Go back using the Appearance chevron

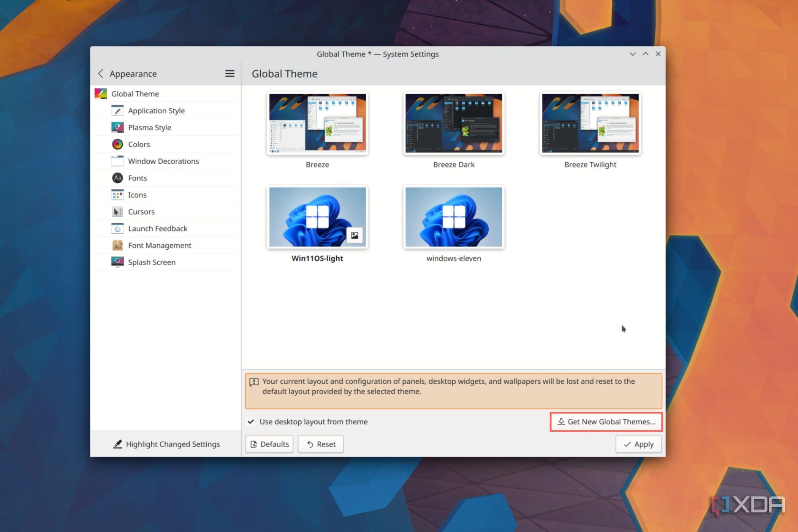tap(101, 73)
